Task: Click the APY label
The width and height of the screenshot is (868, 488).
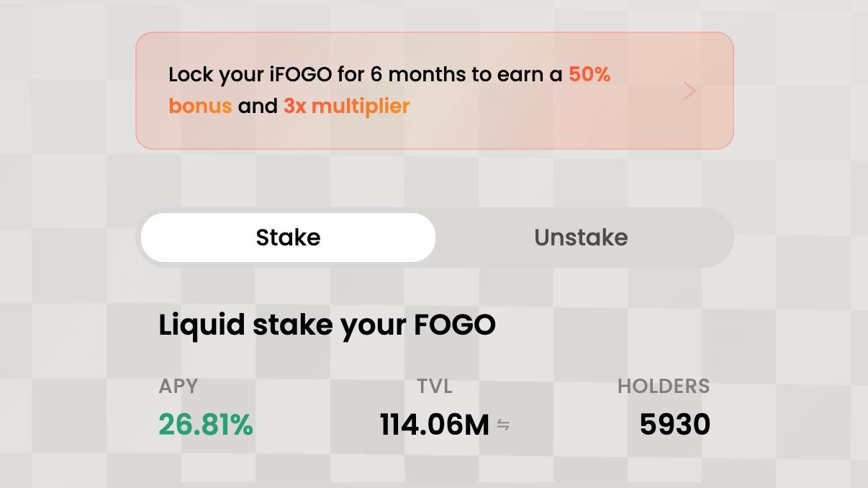Action: (178, 386)
